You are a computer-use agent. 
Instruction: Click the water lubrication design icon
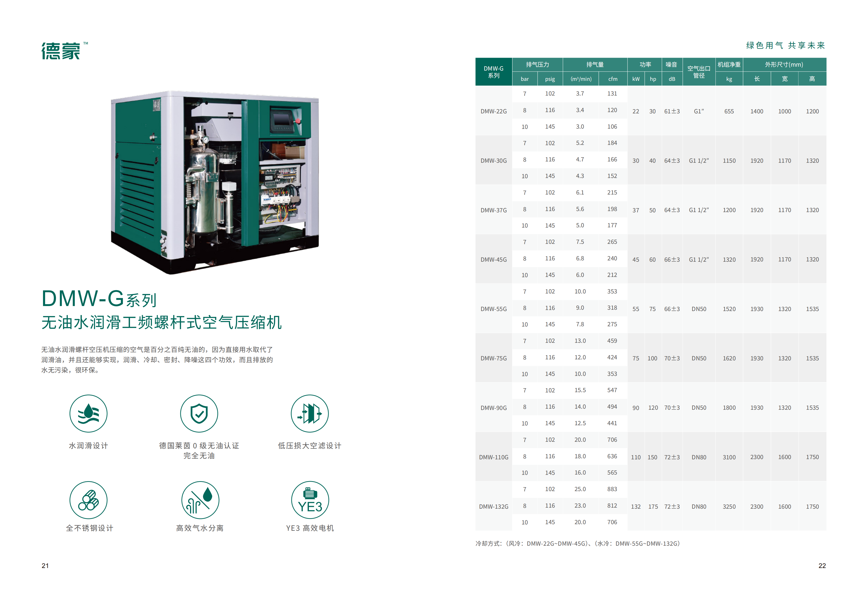(88, 413)
